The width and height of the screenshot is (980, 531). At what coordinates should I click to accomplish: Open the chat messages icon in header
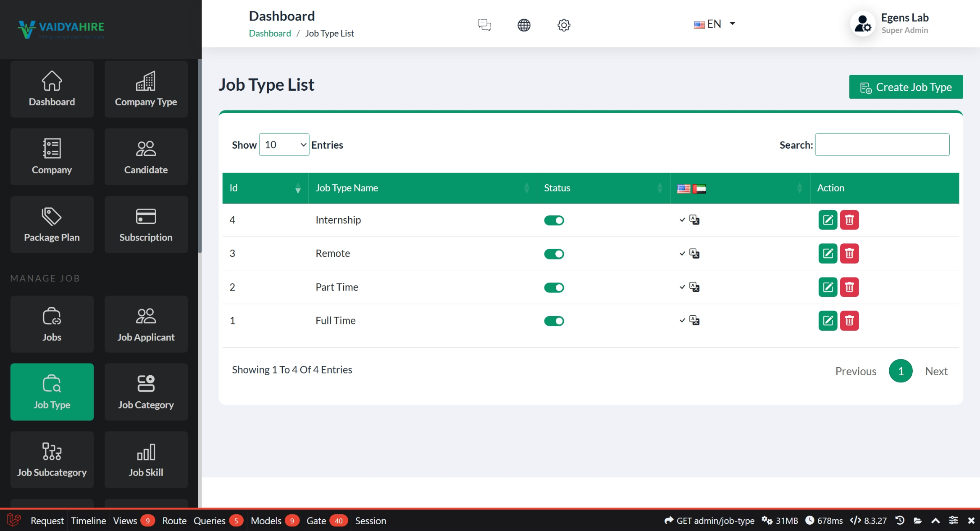pyautogui.click(x=484, y=25)
